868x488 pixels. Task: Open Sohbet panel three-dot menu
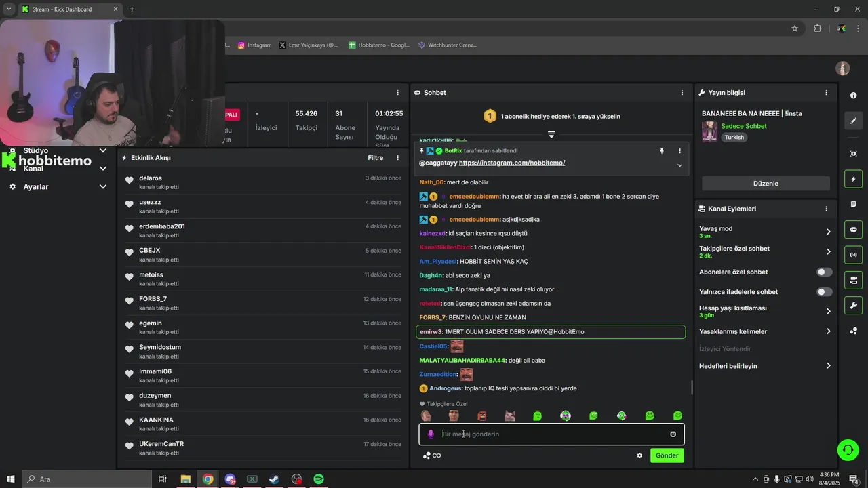coord(682,93)
